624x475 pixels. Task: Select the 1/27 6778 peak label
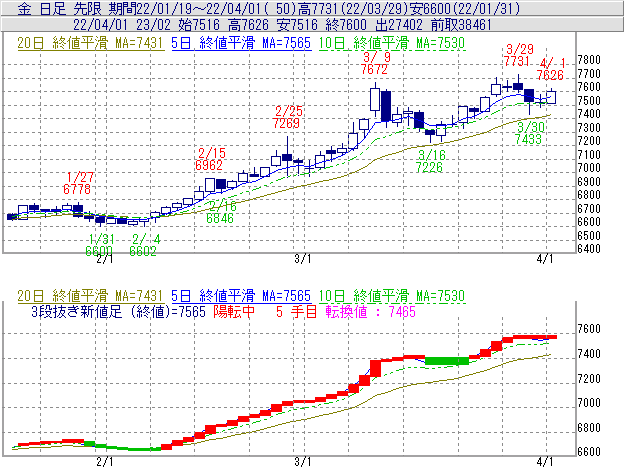(79, 183)
